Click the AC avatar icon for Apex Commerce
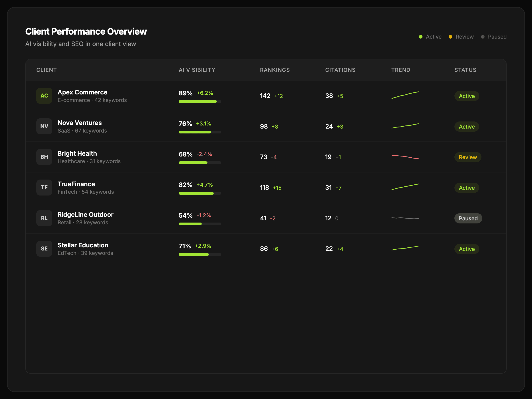 pos(44,96)
